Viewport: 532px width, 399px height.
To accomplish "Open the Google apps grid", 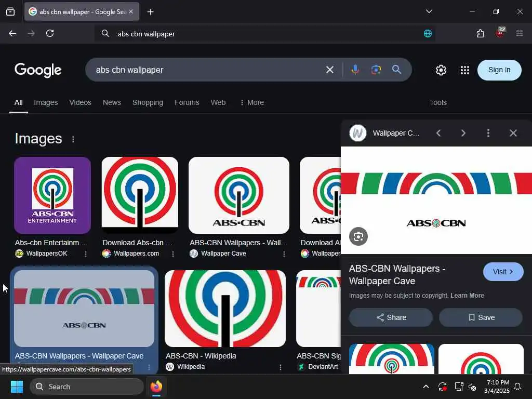I will point(465,70).
